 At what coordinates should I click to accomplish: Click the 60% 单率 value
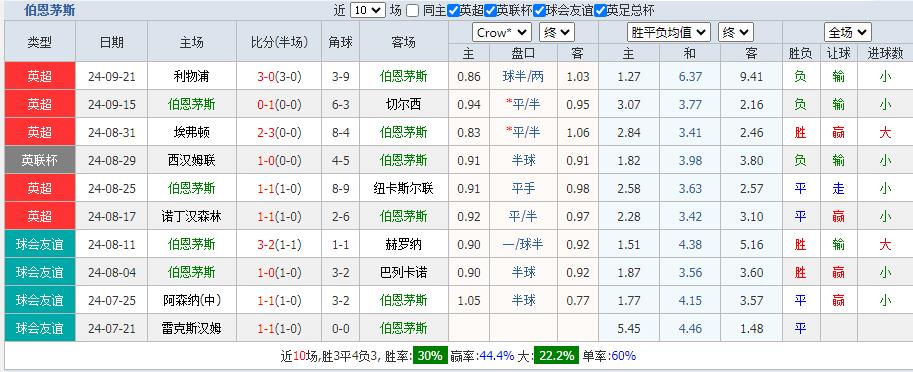[623, 355]
